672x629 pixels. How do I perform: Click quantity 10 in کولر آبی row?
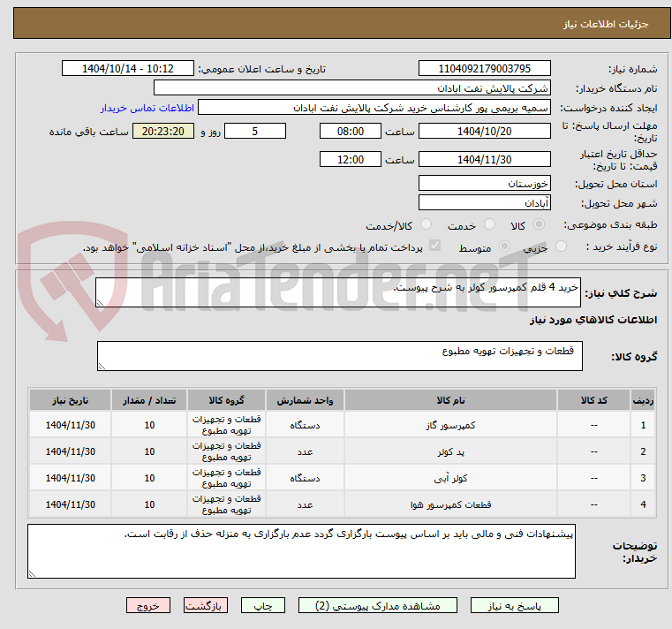149,478
